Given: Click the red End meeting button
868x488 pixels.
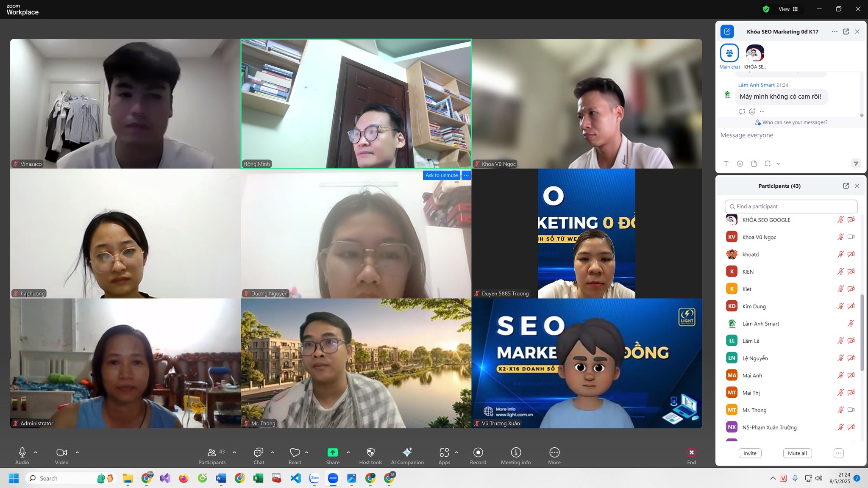Looking at the screenshot, I should (691, 452).
